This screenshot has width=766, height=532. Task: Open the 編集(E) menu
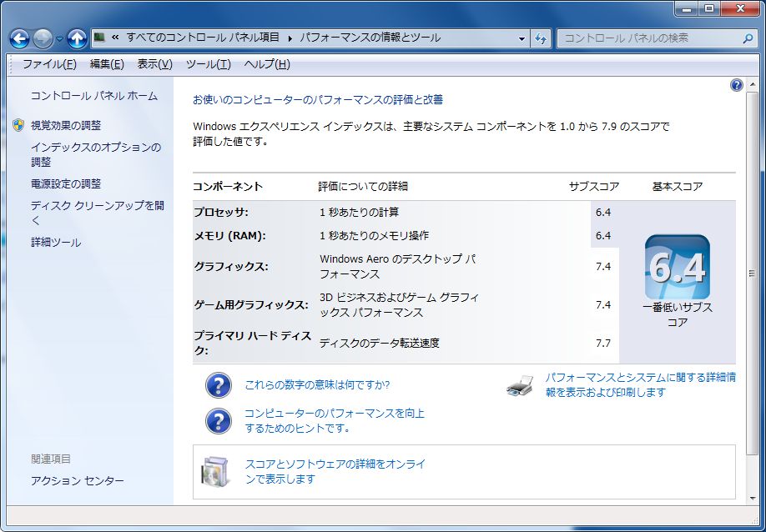pyautogui.click(x=107, y=64)
